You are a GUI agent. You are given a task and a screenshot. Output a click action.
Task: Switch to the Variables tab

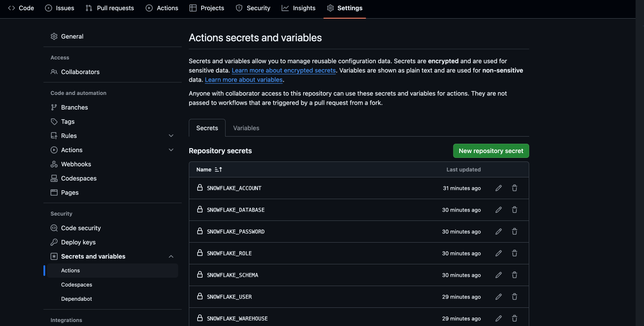click(246, 128)
